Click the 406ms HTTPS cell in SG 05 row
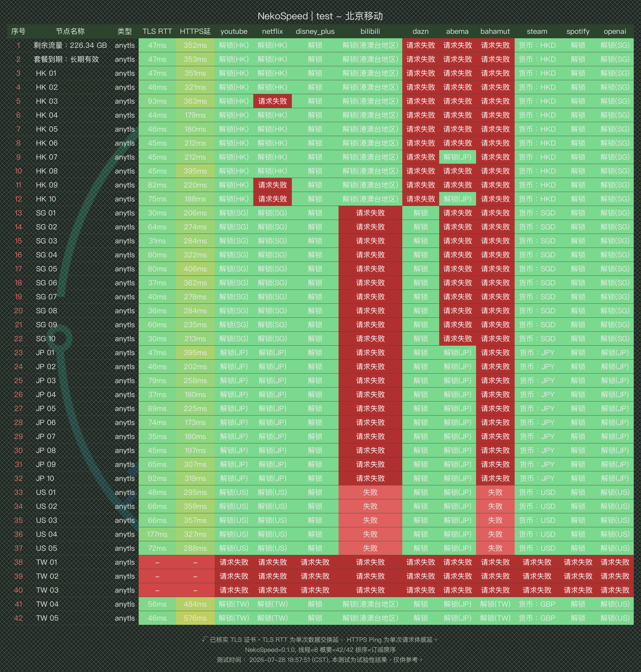Viewport: 641px width, 672px height. [195, 269]
